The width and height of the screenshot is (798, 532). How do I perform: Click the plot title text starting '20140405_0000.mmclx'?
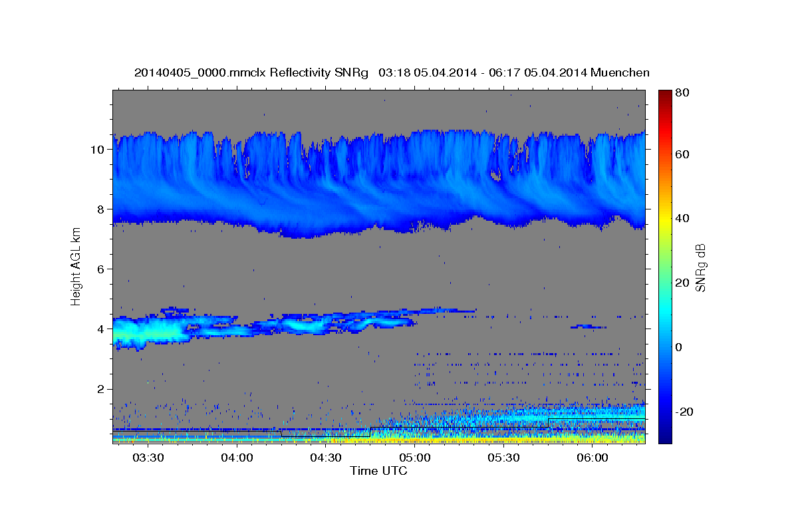(392, 72)
